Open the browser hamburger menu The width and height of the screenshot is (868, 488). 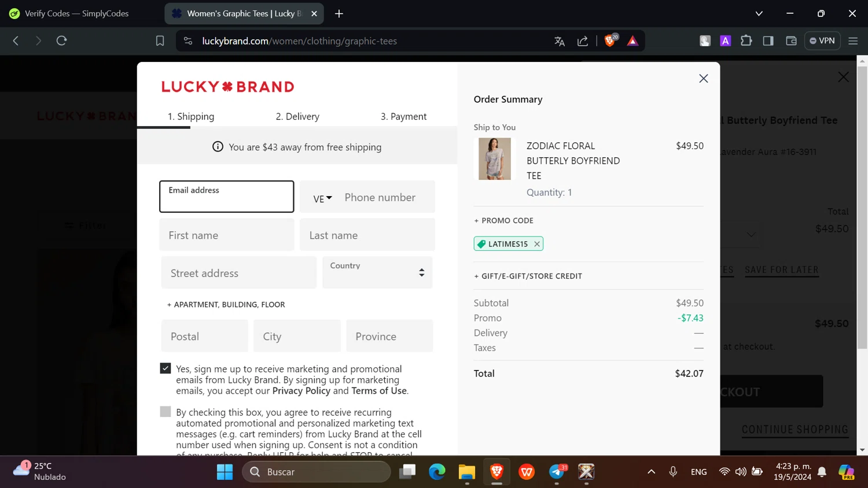tap(852, 40)
